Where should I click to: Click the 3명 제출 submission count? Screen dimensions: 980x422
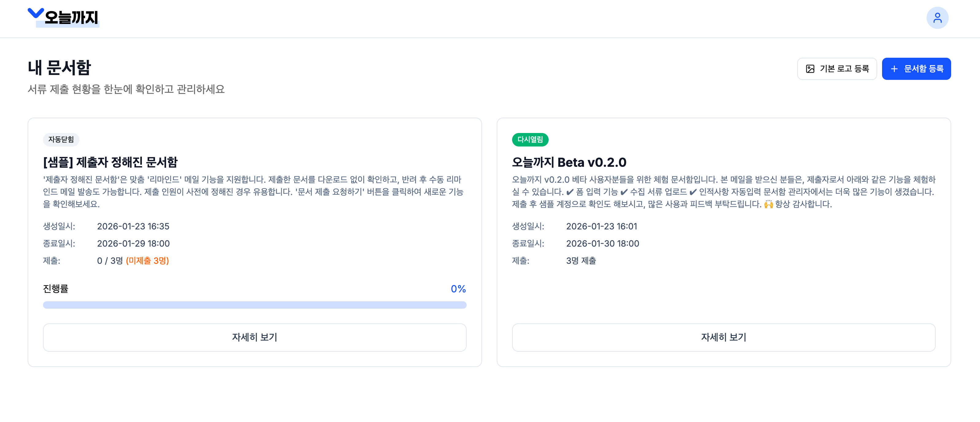(581, 261)
